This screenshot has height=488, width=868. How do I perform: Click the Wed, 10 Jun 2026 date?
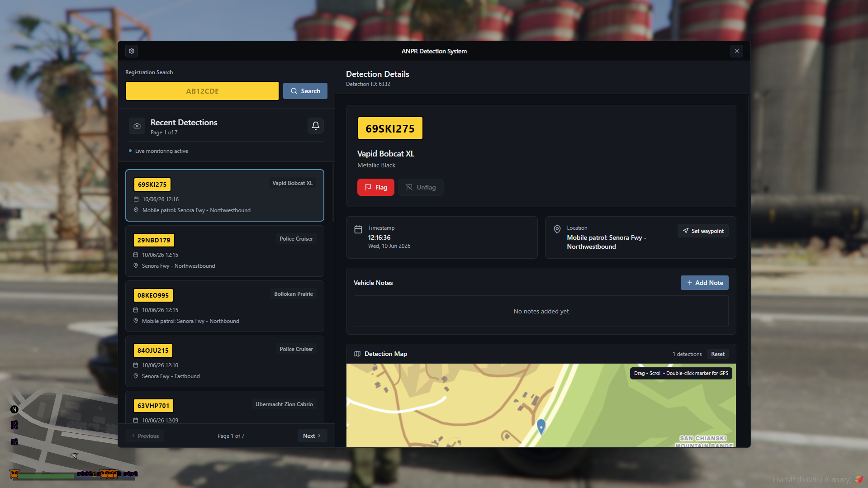coord(389,246)
